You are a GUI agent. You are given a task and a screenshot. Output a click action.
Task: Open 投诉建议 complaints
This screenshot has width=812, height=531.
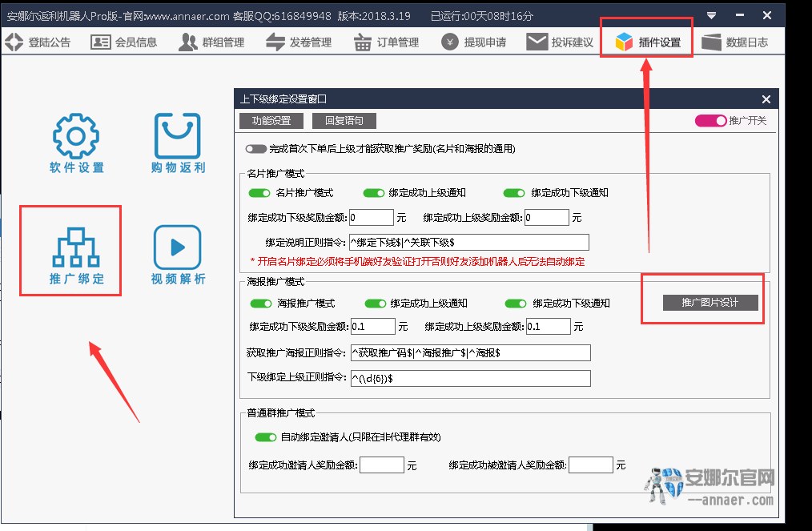[560, 42]
